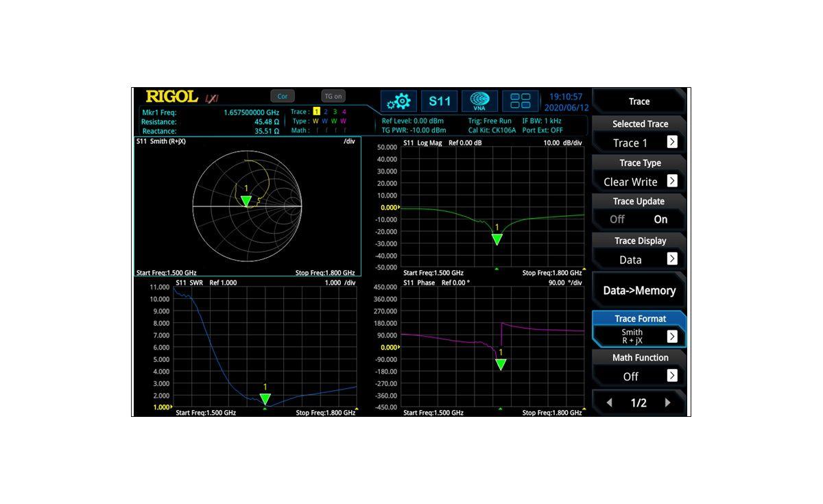
Task: Click the Cor correction button
Action: click(x=283, y=96)
